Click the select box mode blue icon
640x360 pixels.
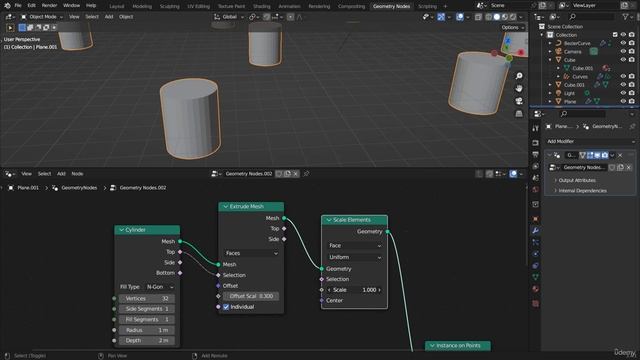[22, 27]
